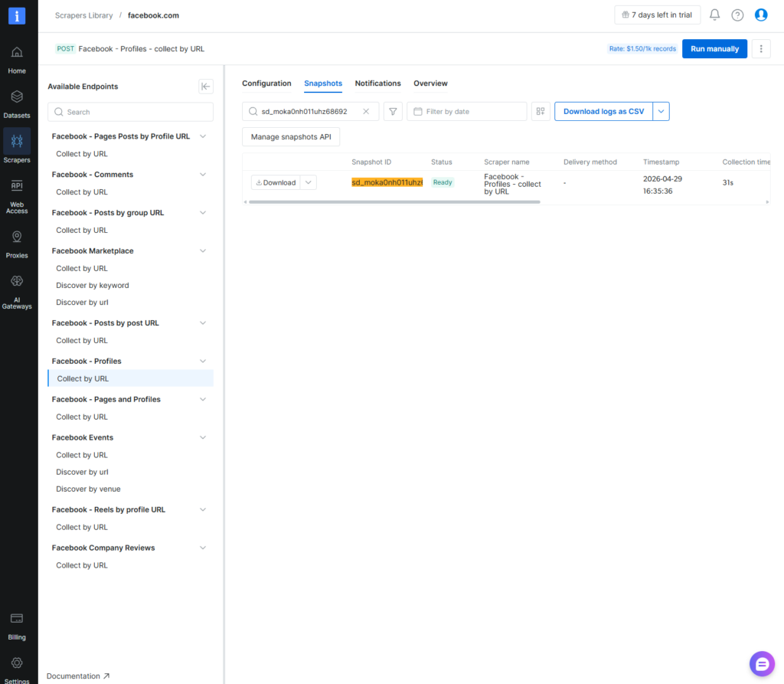
Task: Collapse Facebook - Posts by group URL
Action: point(203,213)
